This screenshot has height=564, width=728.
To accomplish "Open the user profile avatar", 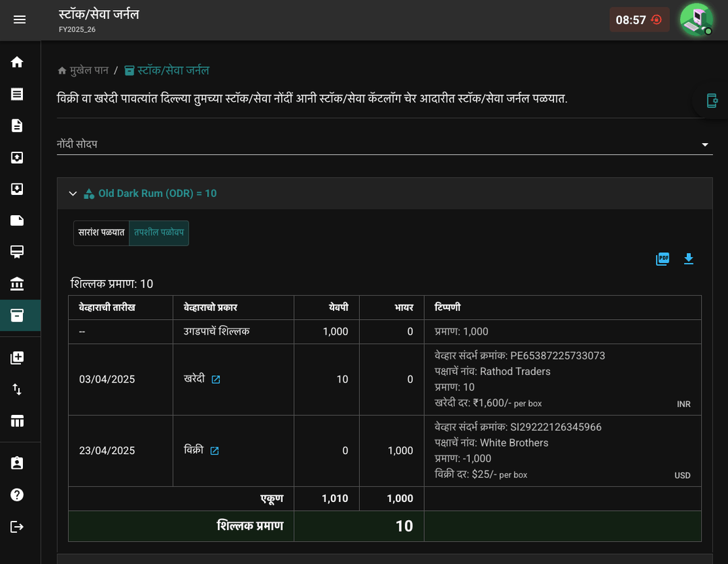I will coord(696,20).
